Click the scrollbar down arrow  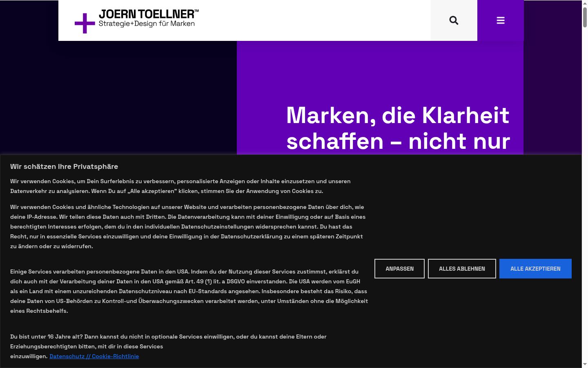pyautogui.click(x=585, y=364)
